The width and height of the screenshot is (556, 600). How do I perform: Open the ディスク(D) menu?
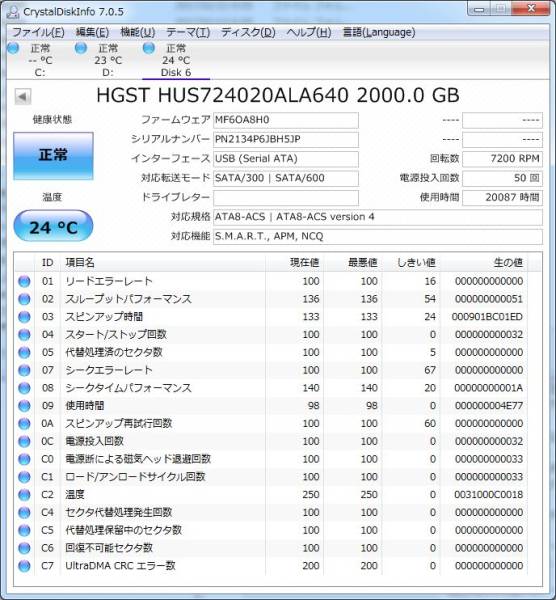248,32
